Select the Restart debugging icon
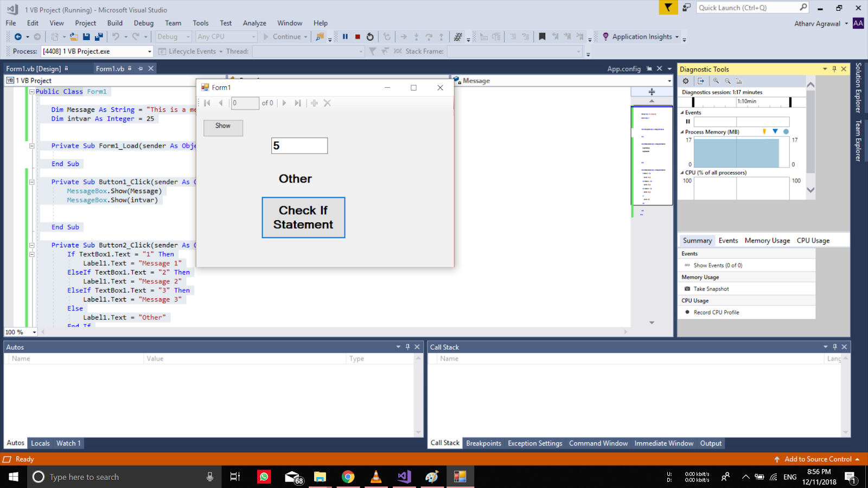868x488 pixels. [x=370, y=36]
